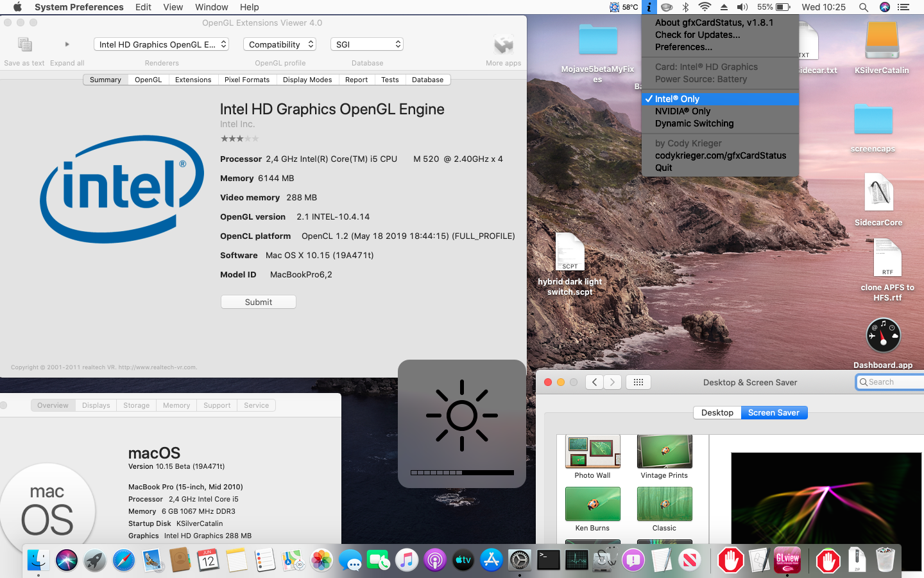Viewport: 924px width, 578px height.
Task: Open the Intel HD Graphics renderer dropdown
Action: pyautogui.click(x=162, y=44)
